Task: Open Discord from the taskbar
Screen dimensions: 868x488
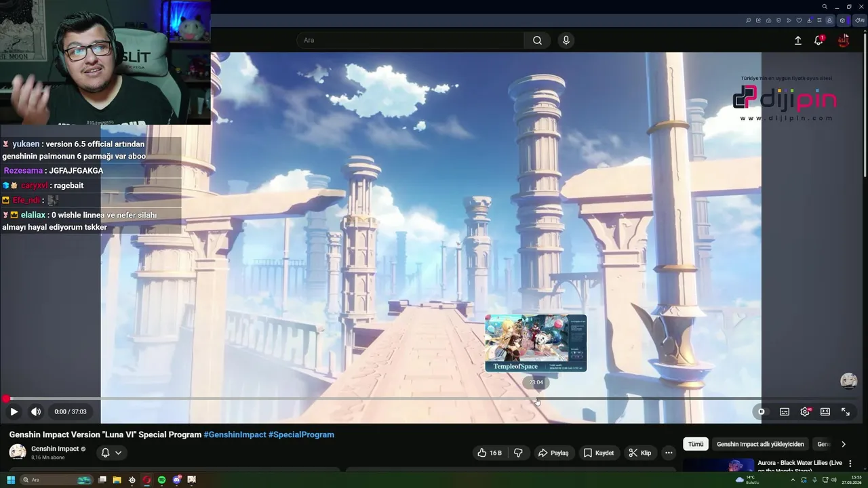Action: tap(177, 480)
